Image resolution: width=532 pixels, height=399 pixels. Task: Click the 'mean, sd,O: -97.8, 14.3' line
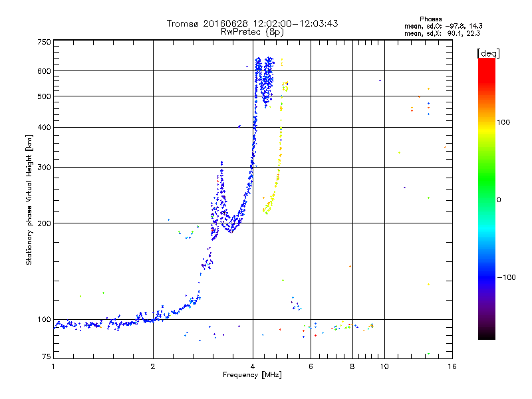pos(443,26)
